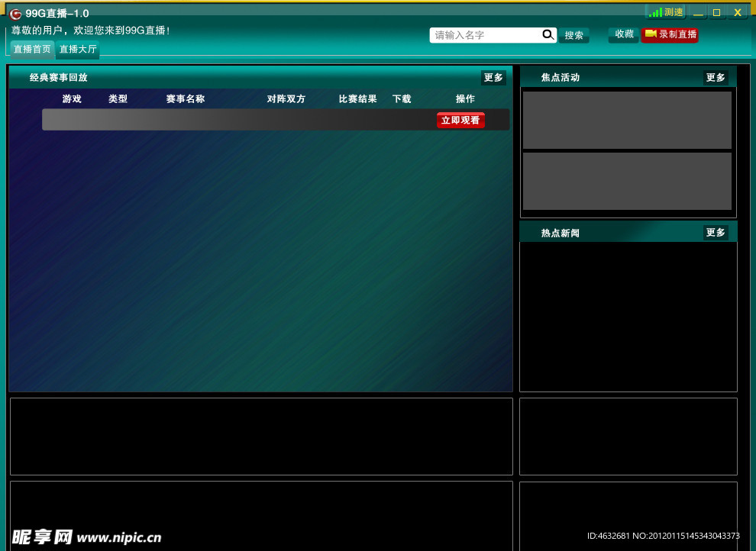The image size is (756, 551).
Task: Open the first 焦点活动 thumbnail
Action: tap(627, 120)
